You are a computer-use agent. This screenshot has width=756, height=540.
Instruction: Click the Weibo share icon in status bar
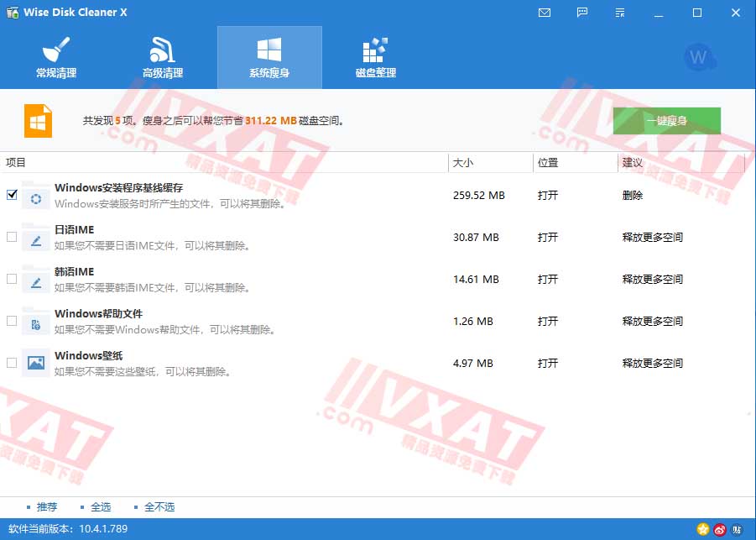point(720,529)
